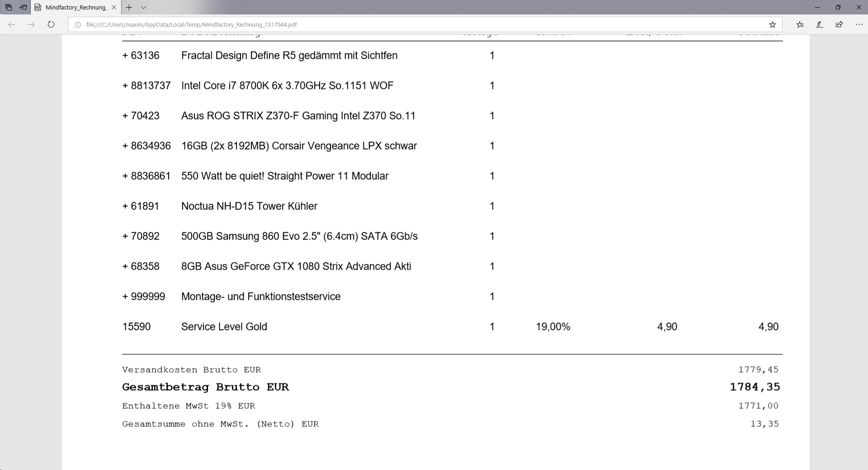Click '500GB Samsung 860 Evo' item text
Image resolution: width=868 pixels, height=470 pixels.
(x=299, y=236)
